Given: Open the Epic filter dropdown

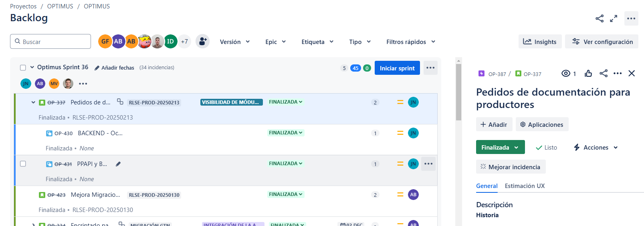Looking at the screenshot, I should coord(276,42).
